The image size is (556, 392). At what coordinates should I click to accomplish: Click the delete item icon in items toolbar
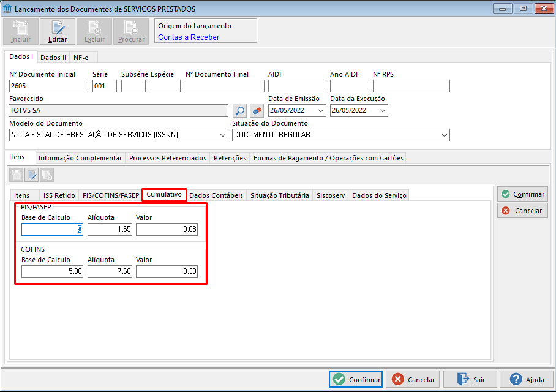point(47,175)
